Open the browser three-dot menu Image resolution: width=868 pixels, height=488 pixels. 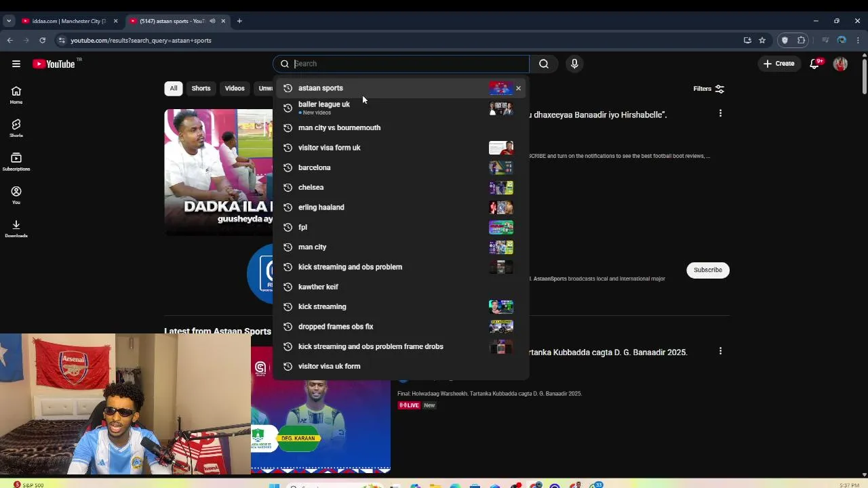tap(858, 41)
